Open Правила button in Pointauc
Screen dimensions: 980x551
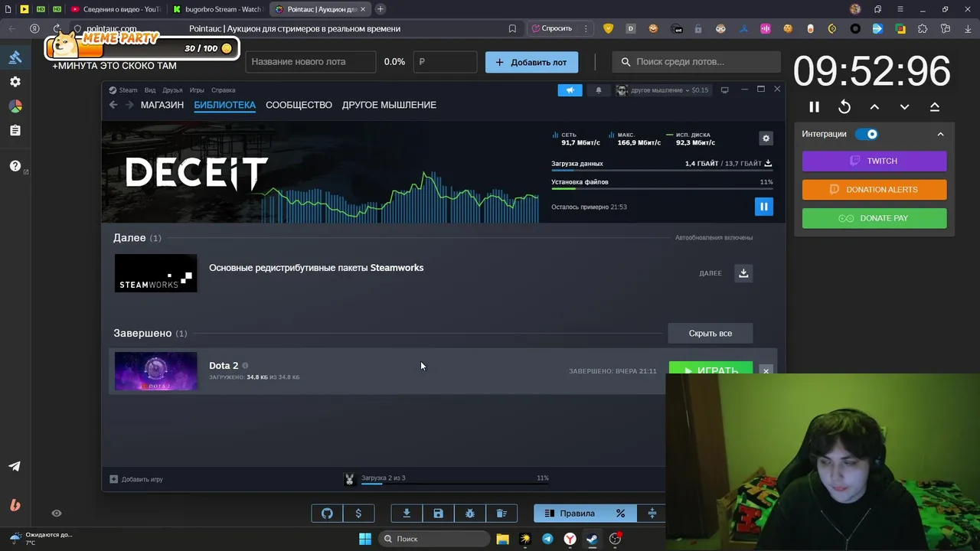tap(570, 514)
